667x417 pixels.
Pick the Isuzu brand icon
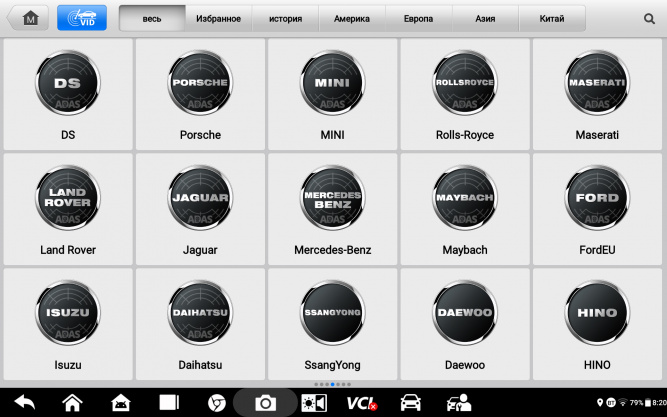[68, 313]
